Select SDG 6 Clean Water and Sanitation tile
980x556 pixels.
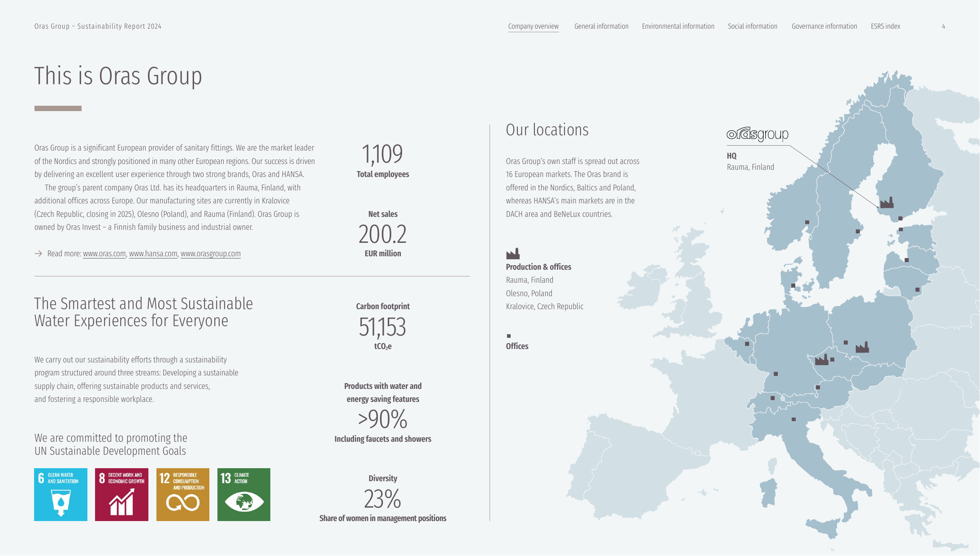[x=61, y=495]
